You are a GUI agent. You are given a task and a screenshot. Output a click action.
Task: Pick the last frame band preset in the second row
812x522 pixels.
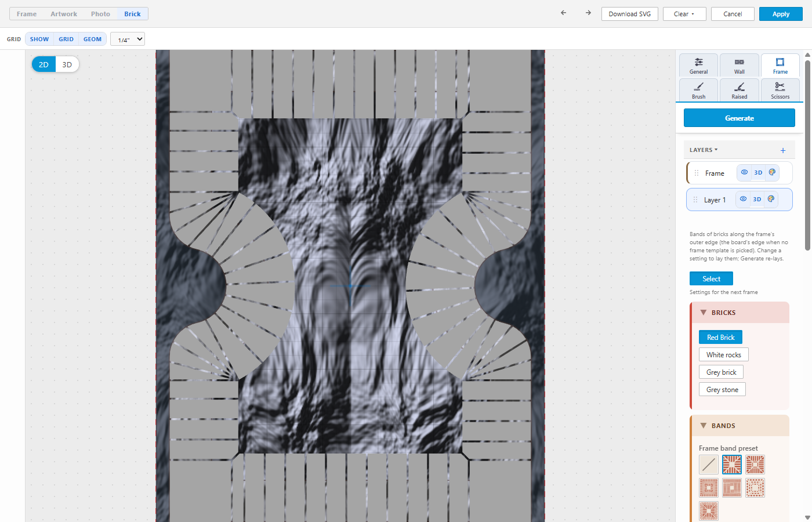(x=755, y=488)
